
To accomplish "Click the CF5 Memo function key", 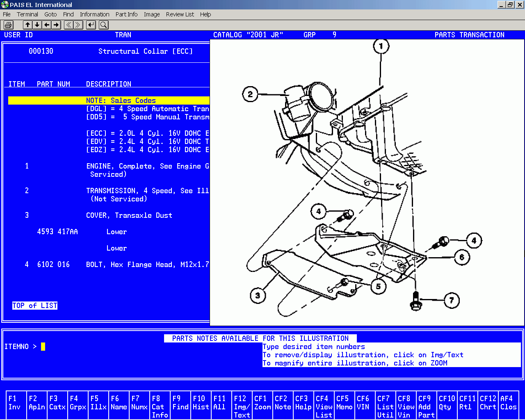I will [345, 405].
